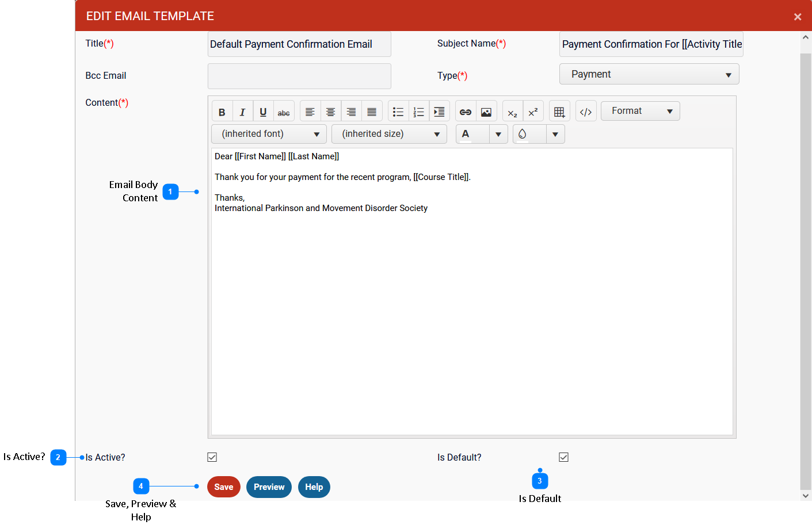The image size is (812, 525).
Task: Save the email template
Action: coord(224,487)
